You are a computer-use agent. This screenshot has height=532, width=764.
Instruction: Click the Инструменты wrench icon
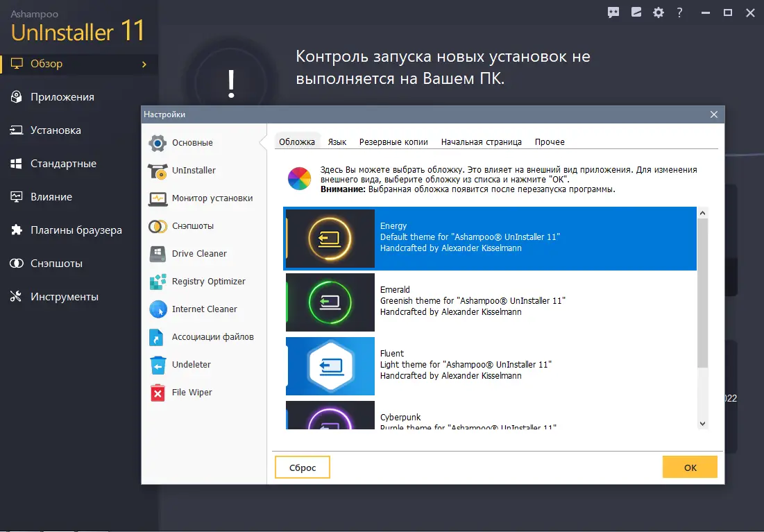(x=16, y=297)
